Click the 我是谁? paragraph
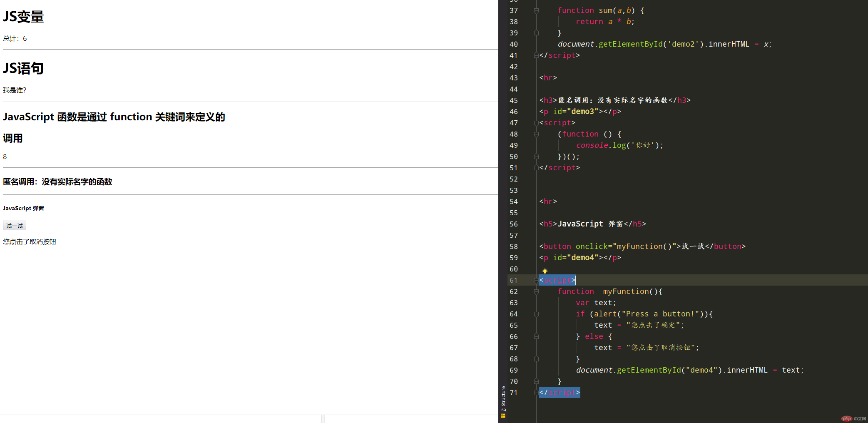This screenshot has height=423, width=868. tap(15, 90)
